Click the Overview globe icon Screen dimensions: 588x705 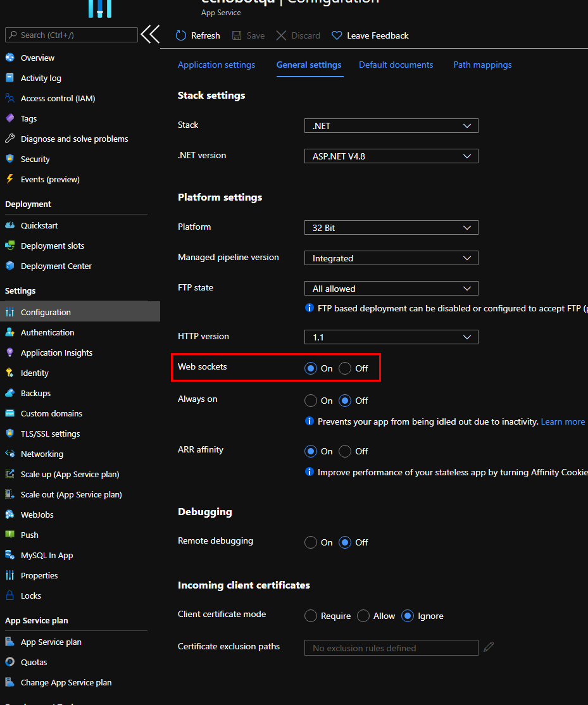tap(10, 58)
